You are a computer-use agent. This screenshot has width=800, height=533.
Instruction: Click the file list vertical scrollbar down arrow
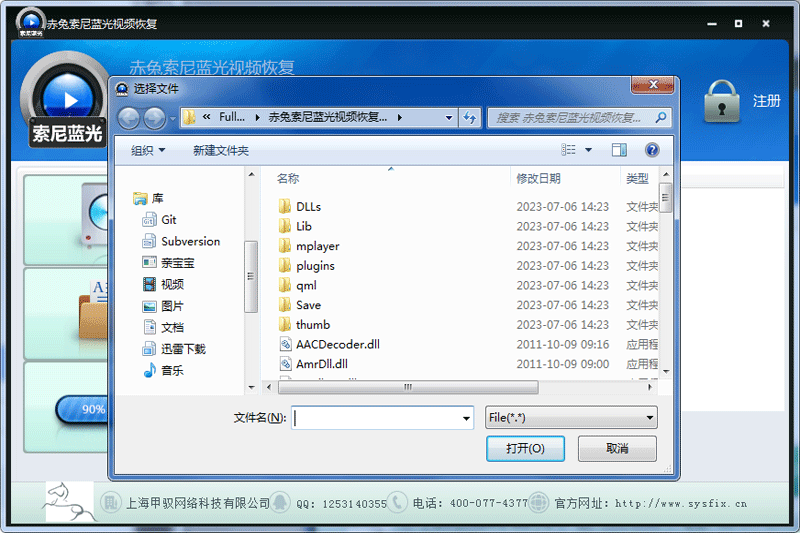[665, 372]
